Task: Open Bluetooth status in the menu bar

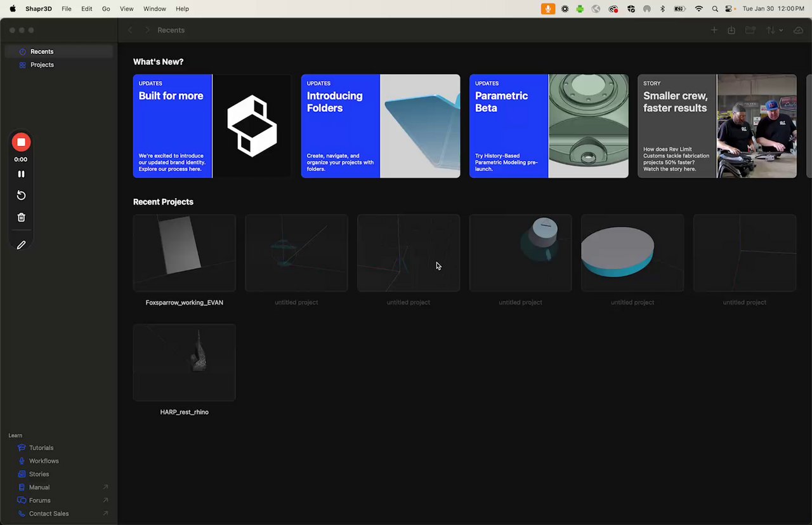Action: (662, 9)
